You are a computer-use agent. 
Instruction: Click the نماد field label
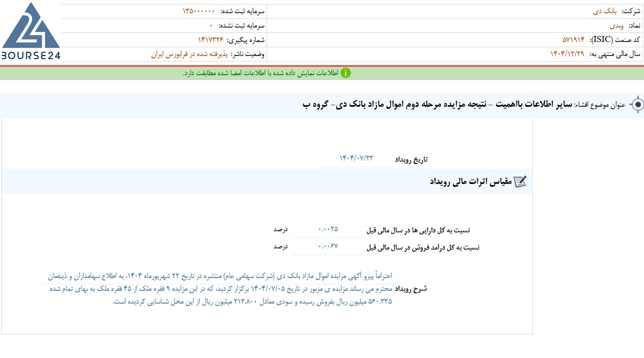[x=634, y=26]
